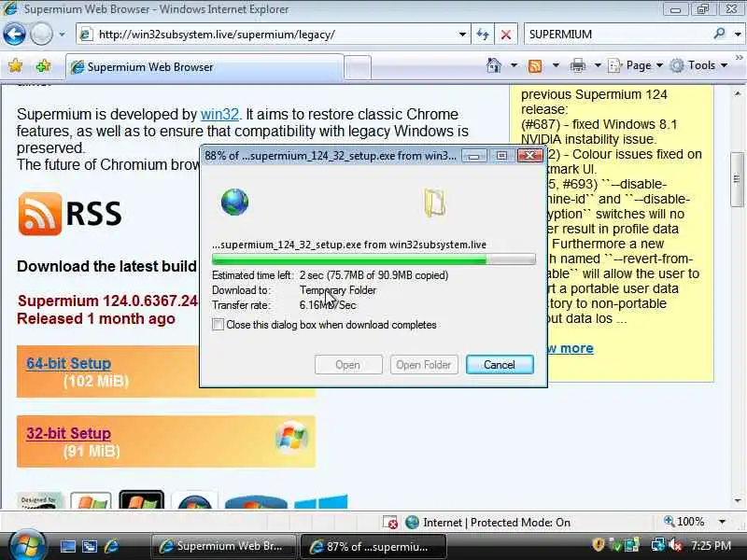Click the scrollbar down arrow
747x560 pixels.
click(738, 500)
